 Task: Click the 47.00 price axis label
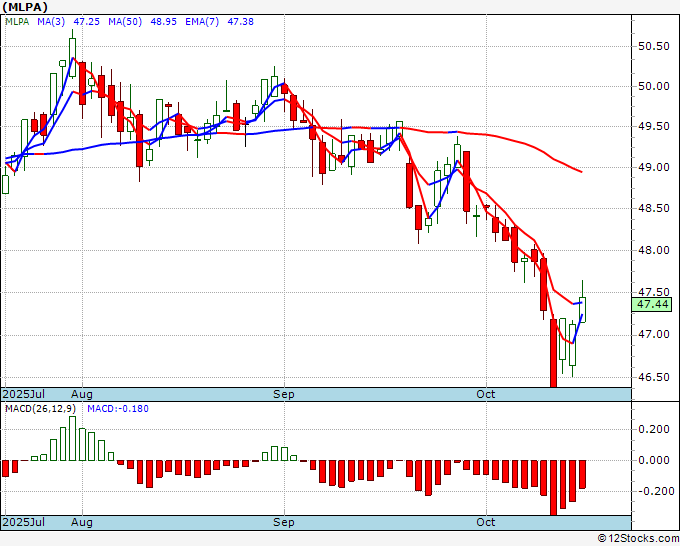point(654,334)
